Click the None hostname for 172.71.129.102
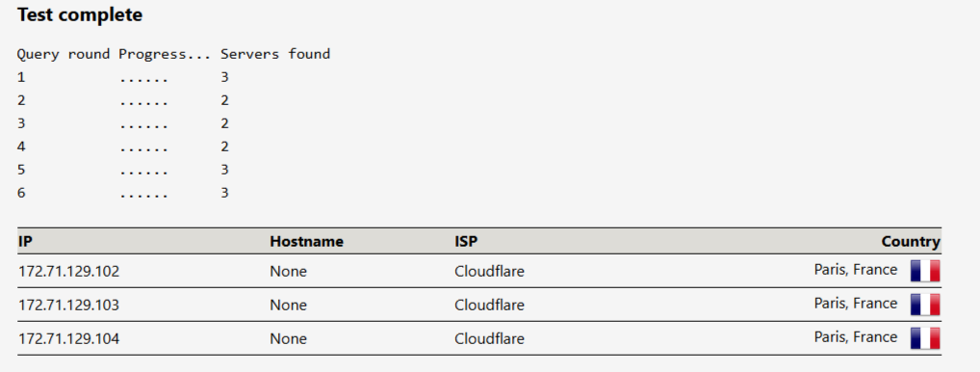980x372 pixels. [x=288, y=272]
